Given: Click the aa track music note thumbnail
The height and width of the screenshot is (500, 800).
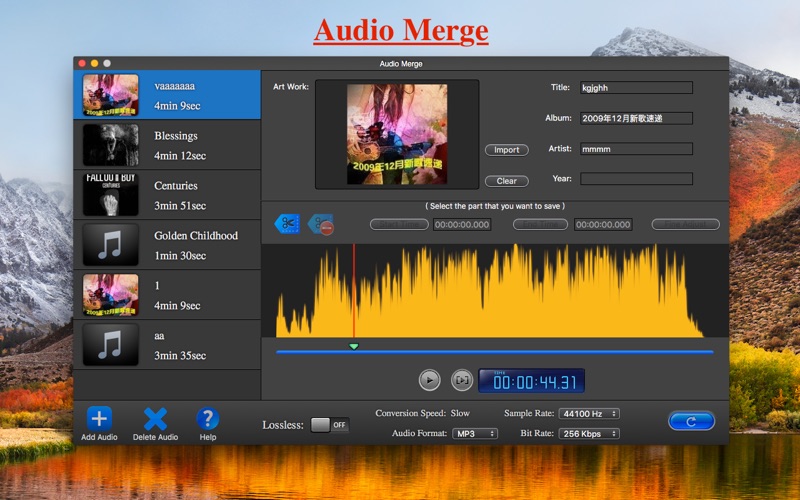Looking at the screenshot, I should pyautogui.click(x=111, y=345).
